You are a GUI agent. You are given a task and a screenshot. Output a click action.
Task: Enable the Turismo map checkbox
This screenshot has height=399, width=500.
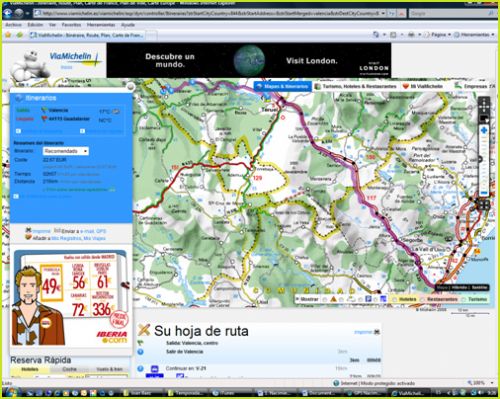(x=464, y=299)
